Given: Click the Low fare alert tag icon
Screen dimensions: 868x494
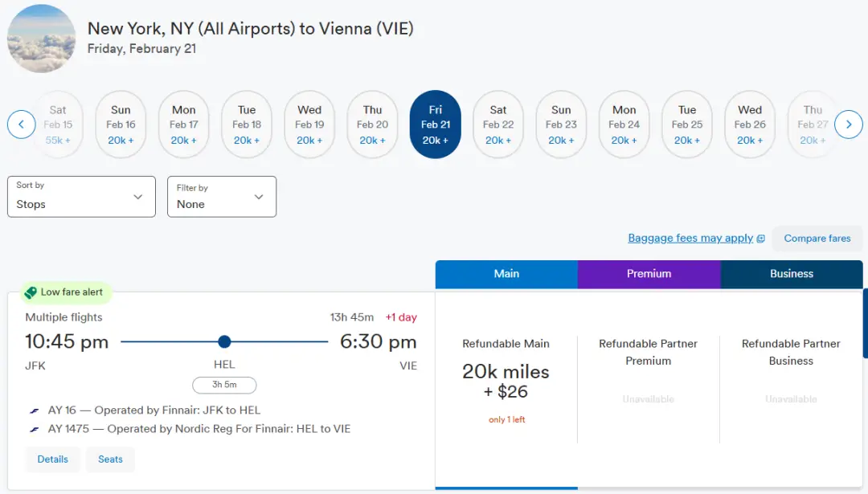Looking at the screenshot, I should [31, 292].
